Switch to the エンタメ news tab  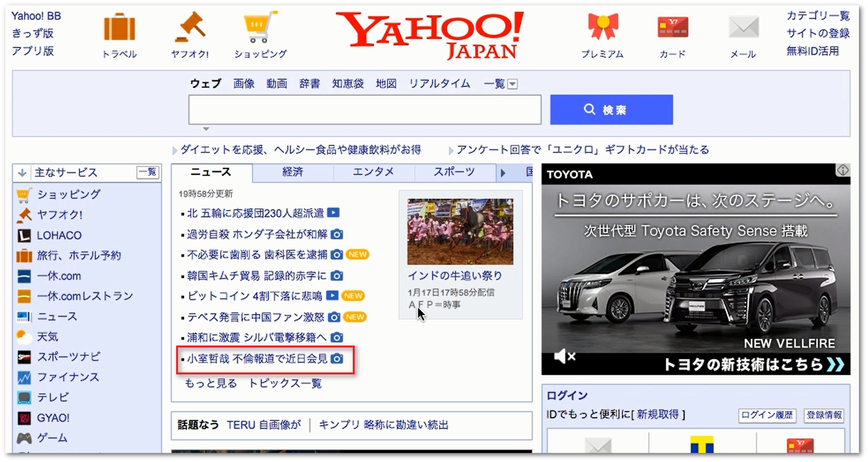coord(373,172)
